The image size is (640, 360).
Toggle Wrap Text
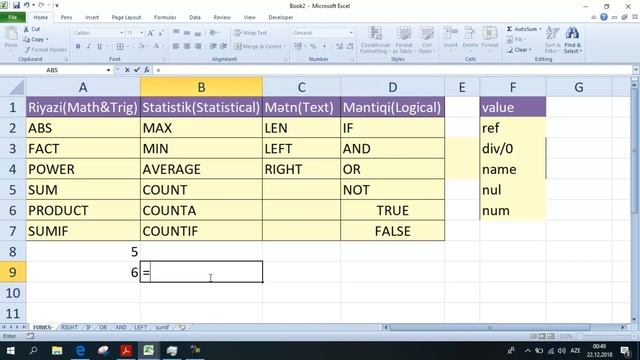click(x=250, y=33)
